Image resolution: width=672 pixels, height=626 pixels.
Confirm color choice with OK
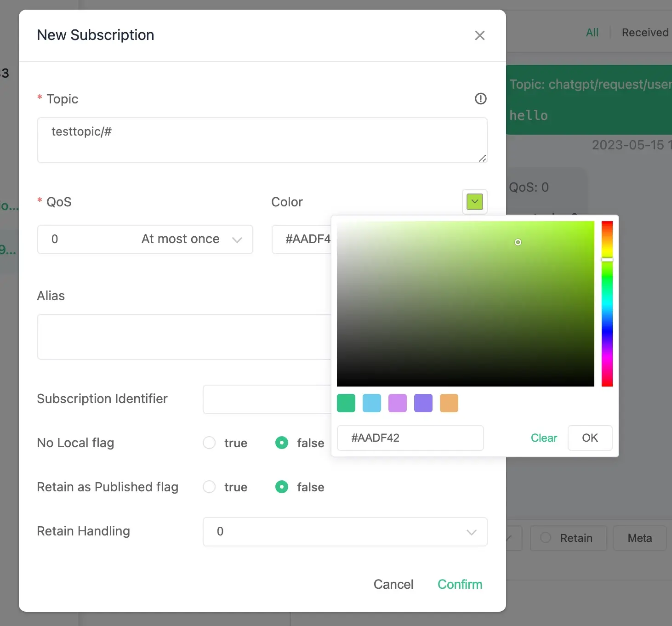pyautogui.click(x=590, y=438)
